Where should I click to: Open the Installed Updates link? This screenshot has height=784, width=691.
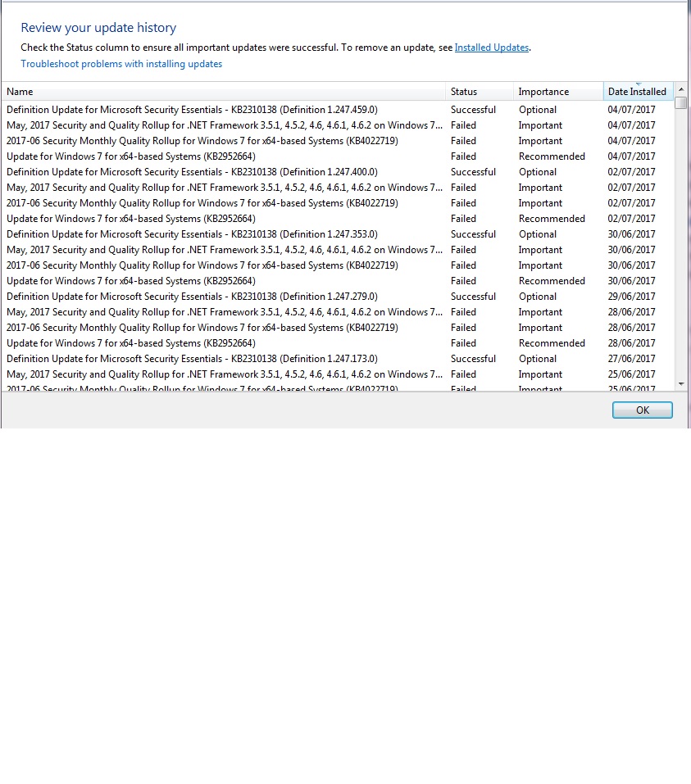491,48
